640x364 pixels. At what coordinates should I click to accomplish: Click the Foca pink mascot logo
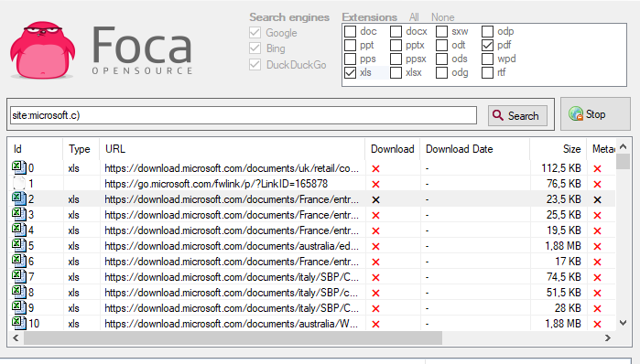tap(42, 49)
